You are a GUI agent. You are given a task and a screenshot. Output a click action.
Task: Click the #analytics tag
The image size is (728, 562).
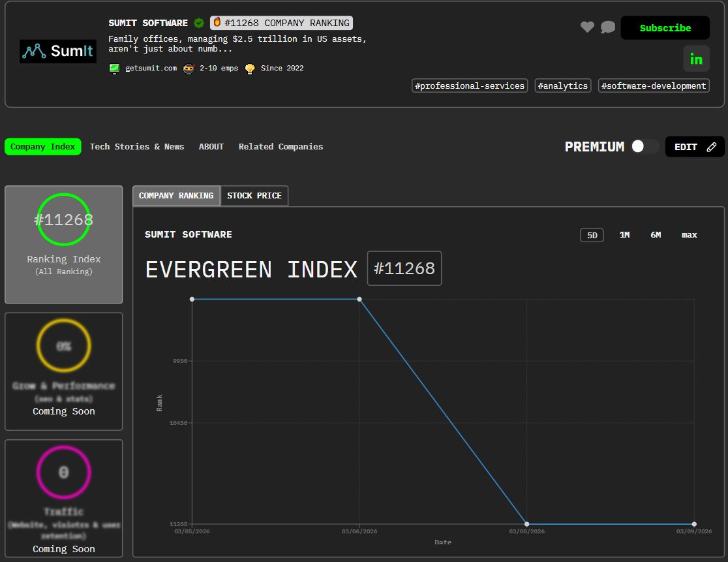[563, 86]
